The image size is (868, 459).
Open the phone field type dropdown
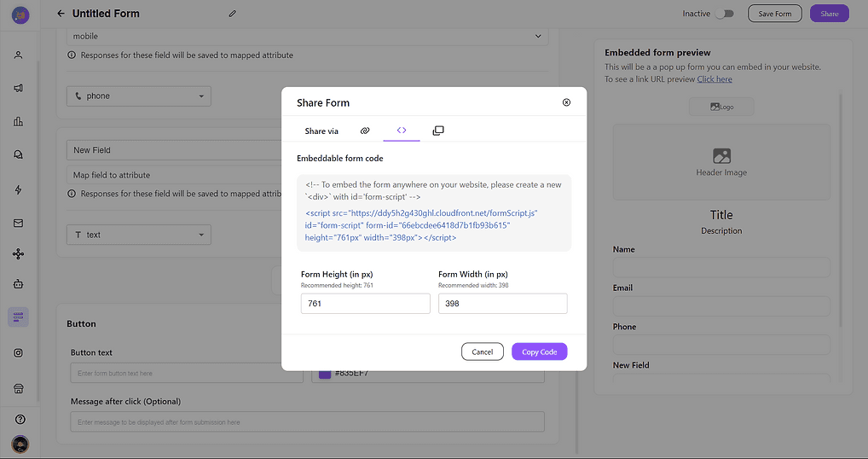point(139,96)
